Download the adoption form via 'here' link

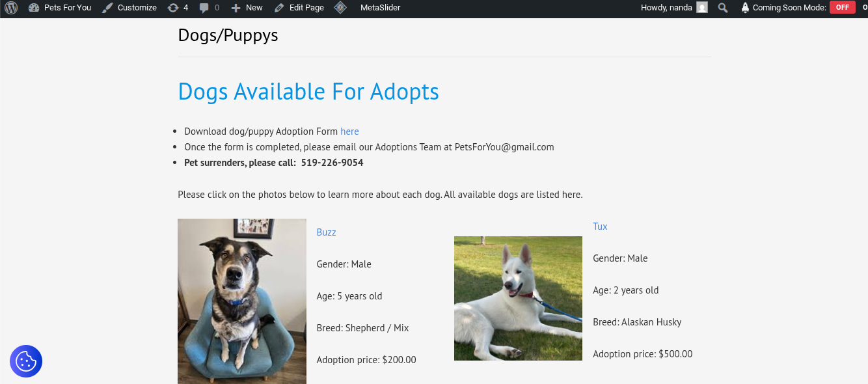[x=349, y=131]
